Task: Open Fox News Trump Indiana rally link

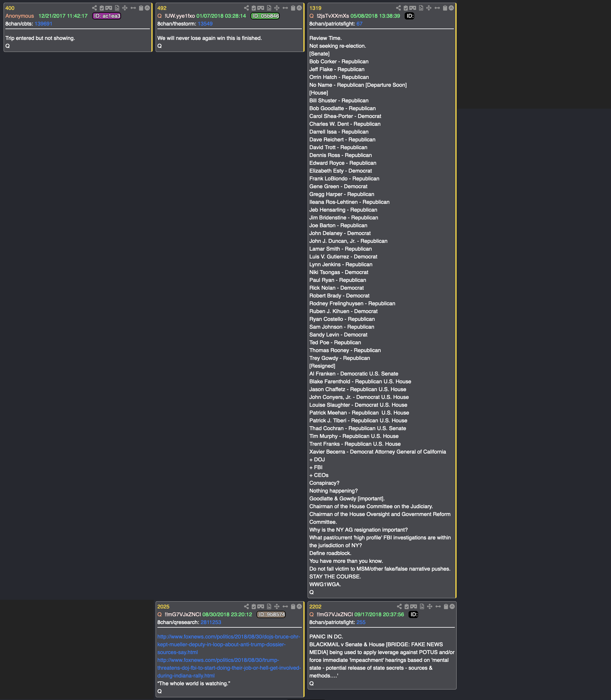Action: point(229,668)
